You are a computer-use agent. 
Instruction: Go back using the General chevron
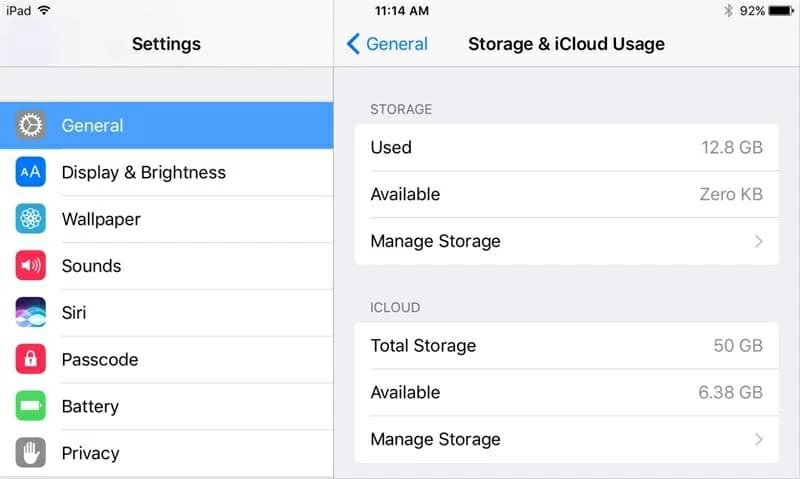tap(353, 44)
